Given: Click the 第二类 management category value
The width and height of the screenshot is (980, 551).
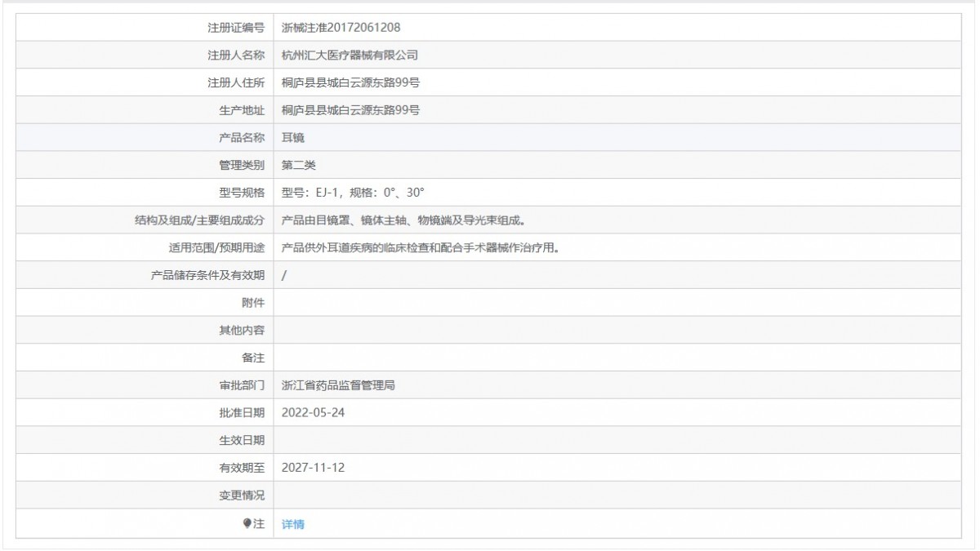Looking at the screenshot, I should [298, 166].
